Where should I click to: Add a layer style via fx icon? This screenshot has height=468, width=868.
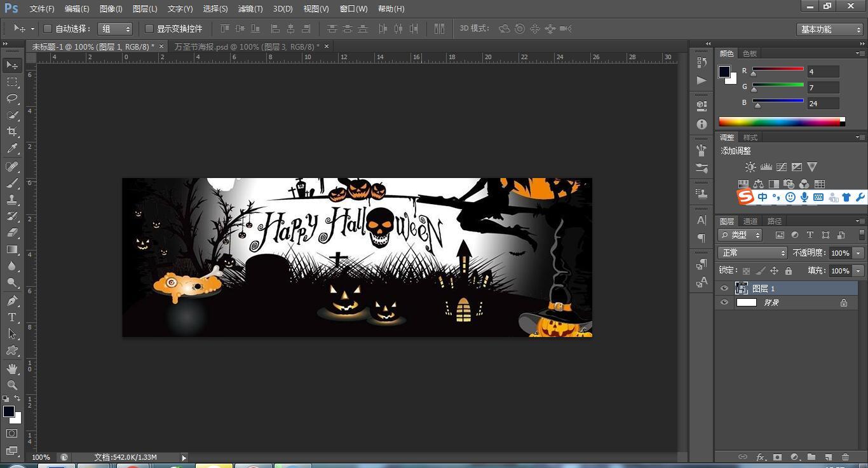point(760,457)
